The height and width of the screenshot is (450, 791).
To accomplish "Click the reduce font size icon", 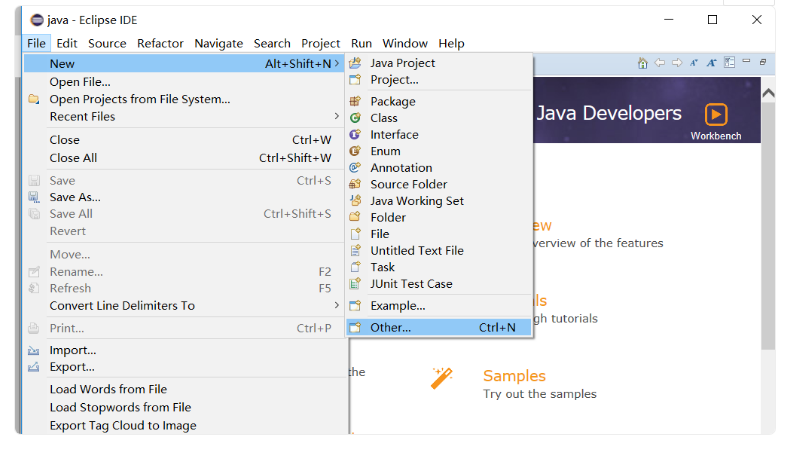I will [694, 63].
